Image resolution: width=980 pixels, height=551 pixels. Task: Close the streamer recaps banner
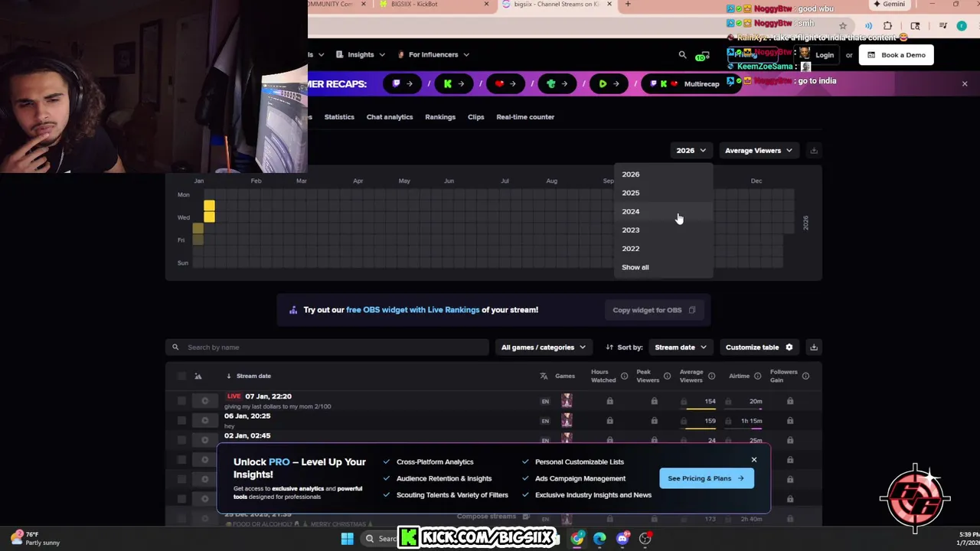pyautogui.click(x=965, y=83)
